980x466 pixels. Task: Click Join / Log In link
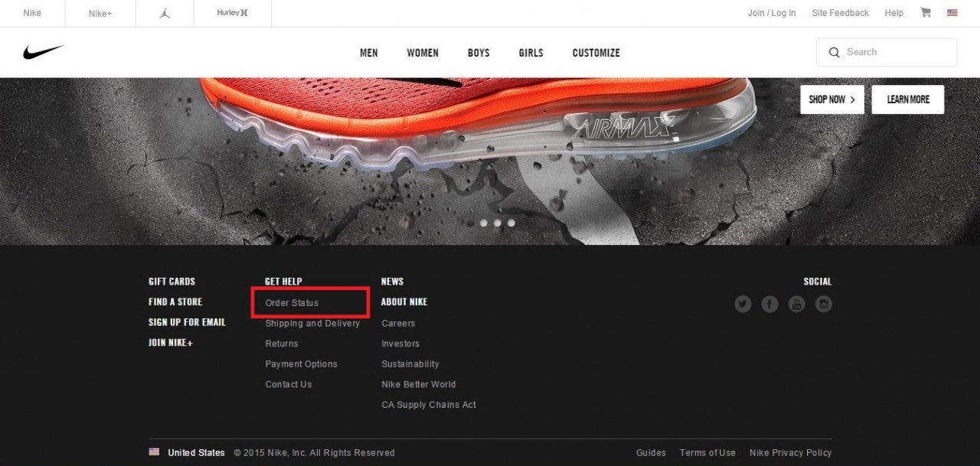coord(772,13)
